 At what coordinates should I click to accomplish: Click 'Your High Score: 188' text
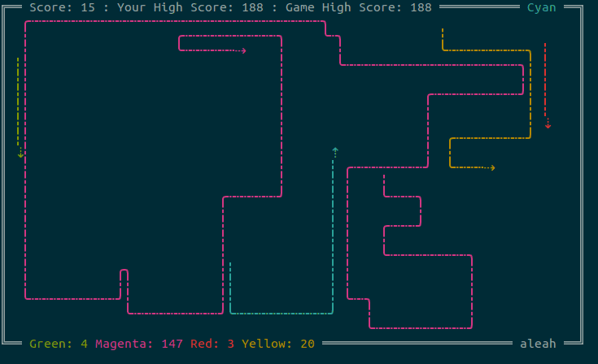coord(190,7)
